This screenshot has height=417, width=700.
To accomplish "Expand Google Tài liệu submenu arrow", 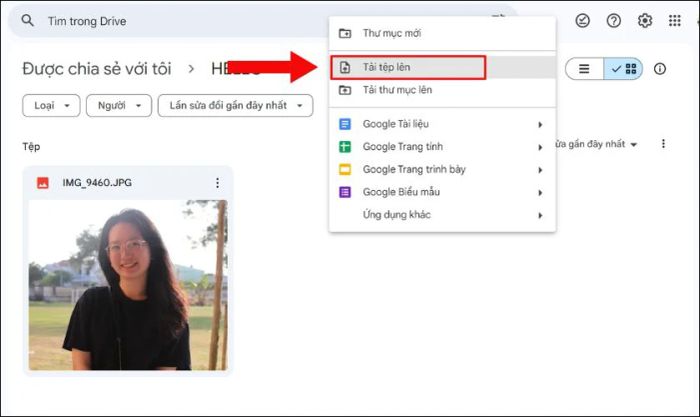I will coord(540,125).
